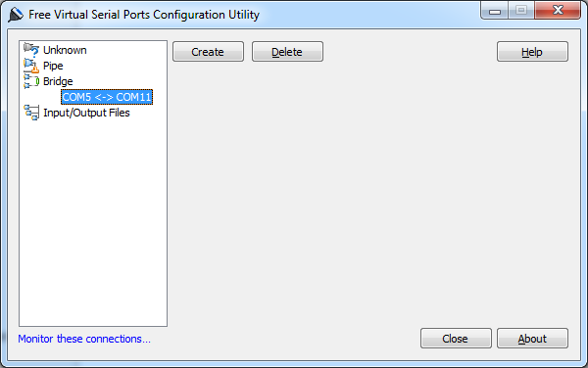Open the Help button

pyautogui.click(x=532, y=51)
